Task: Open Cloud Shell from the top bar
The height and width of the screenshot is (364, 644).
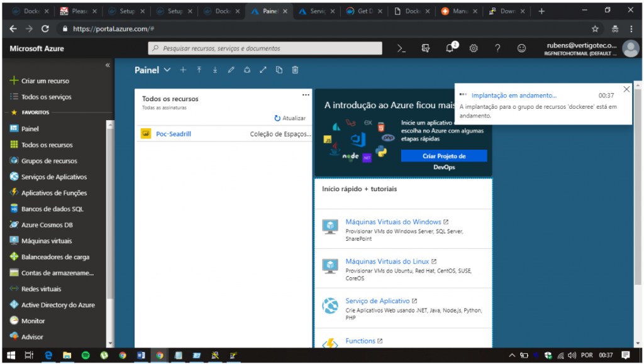Action: click(401, 48)
